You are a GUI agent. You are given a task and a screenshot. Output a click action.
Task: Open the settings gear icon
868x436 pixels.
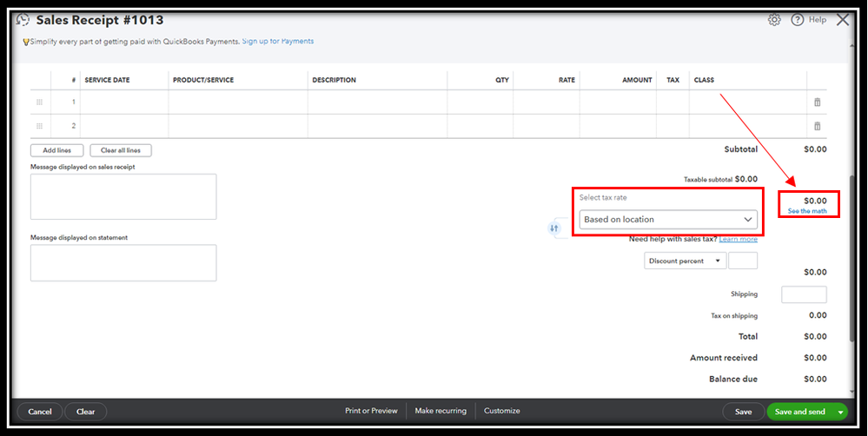[x=774, y=20]
